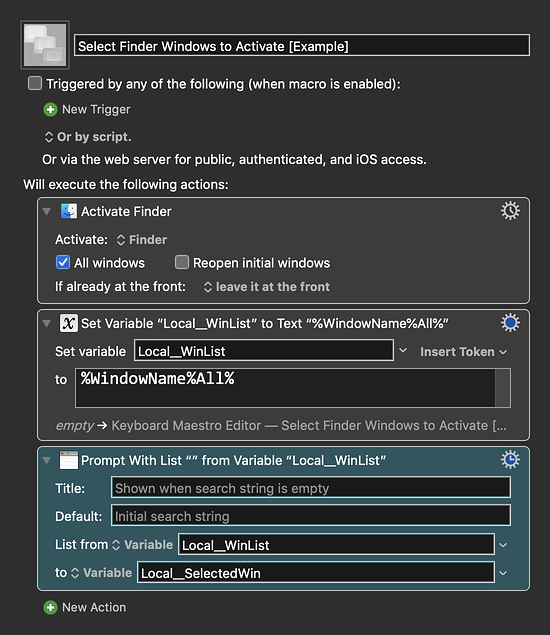This screenshot has height=635, width=550.
Task: Click the green plus New Trigger icon
Action: tap(51, 109)
